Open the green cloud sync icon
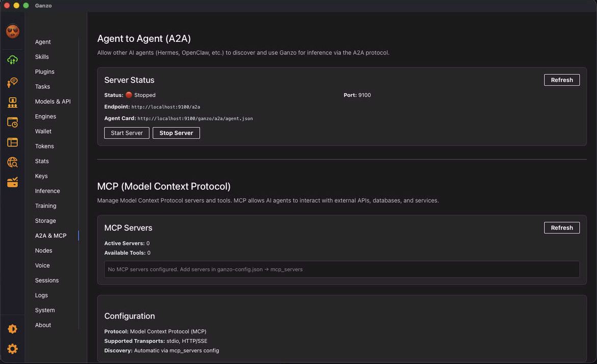Image resolution: width=597 pixels, height=364 pixels. pos(13,60)
